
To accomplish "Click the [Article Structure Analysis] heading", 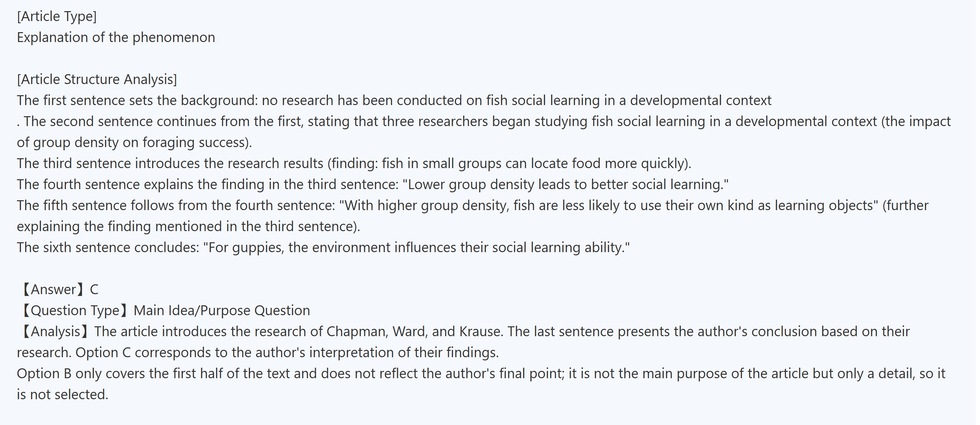I will [97, 79].
